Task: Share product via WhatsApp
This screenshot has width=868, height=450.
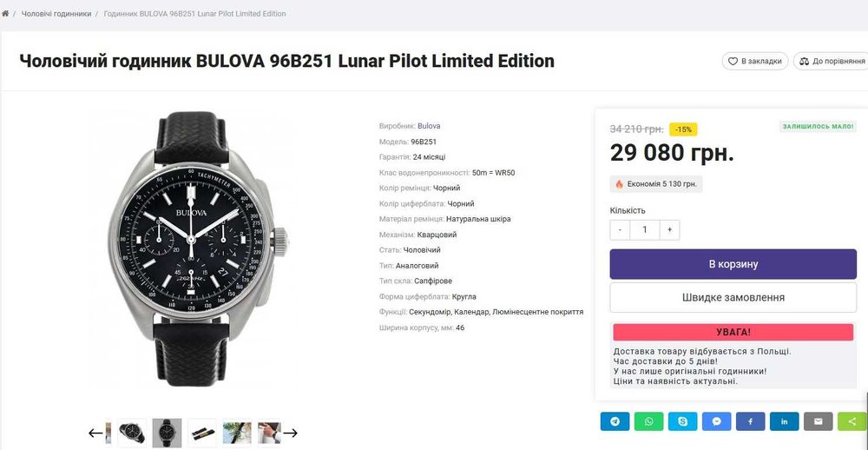Action: (649, 421)
